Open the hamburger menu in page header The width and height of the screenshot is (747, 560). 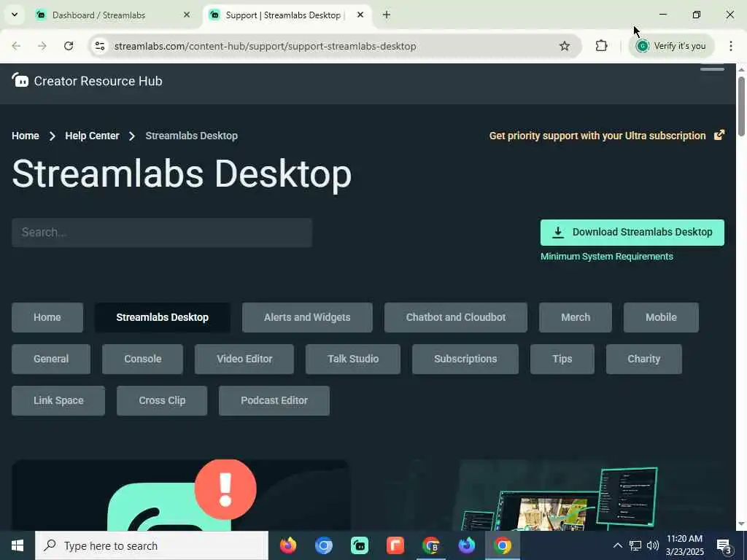click(712, 69)
